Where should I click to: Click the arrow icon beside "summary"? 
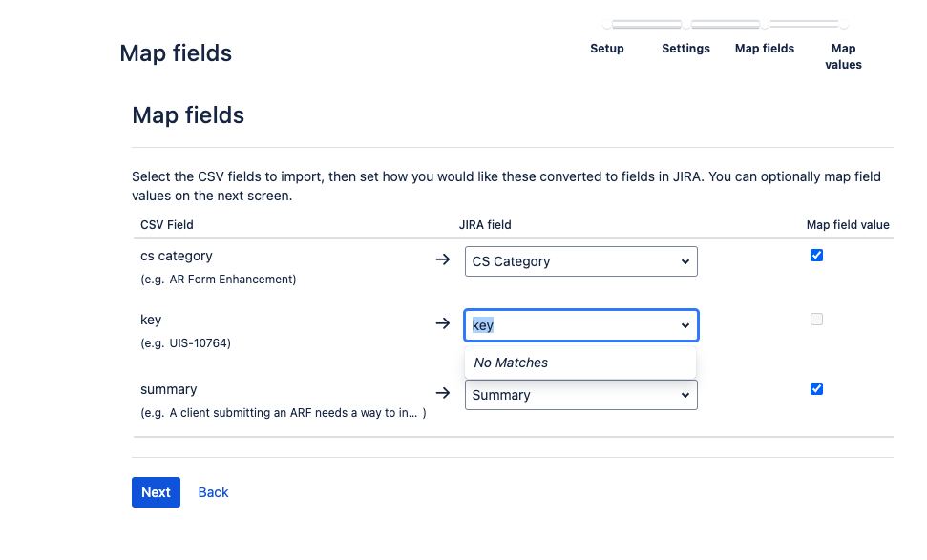coord(442,392)
